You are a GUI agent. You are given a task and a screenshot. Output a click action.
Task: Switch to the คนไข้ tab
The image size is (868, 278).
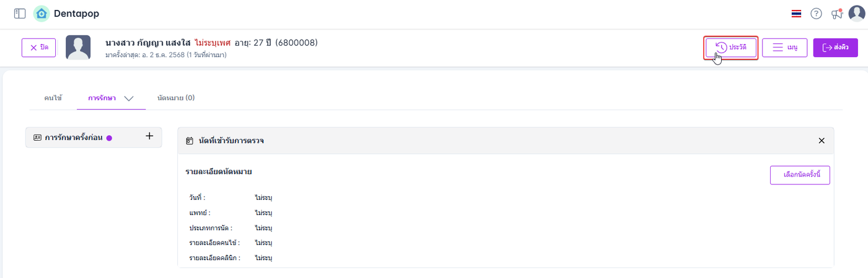pos(53,98)
